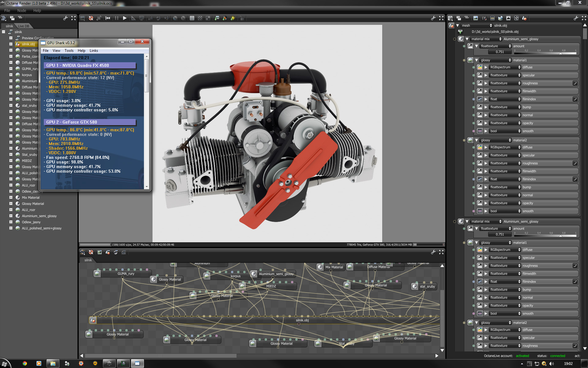Open Tools menu in GPU Shark window
Viewport: 588px width, 368px height.
[69, 51]
